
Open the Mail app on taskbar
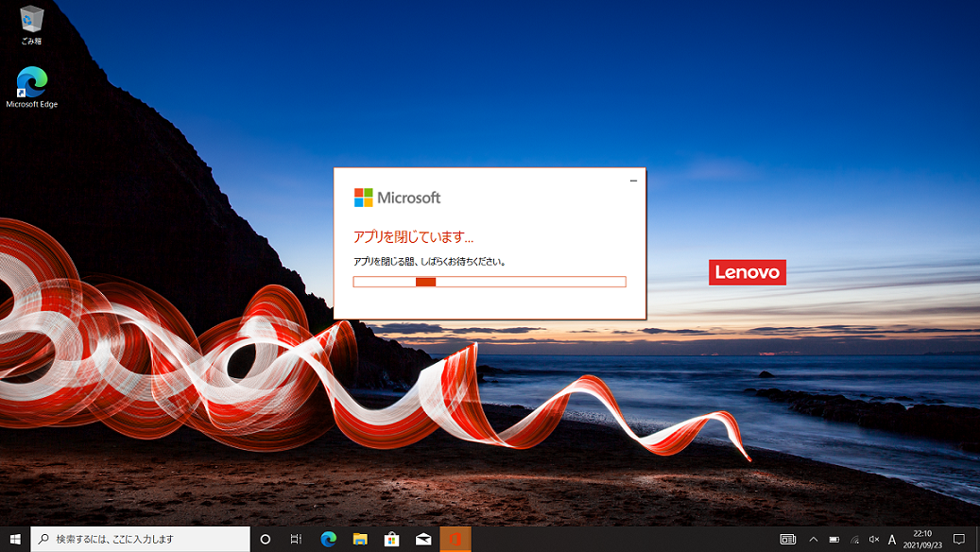coord(423,539)
